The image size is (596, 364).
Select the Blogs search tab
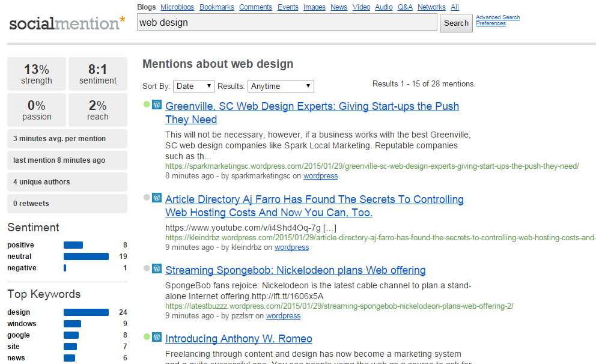click(147, 7)
